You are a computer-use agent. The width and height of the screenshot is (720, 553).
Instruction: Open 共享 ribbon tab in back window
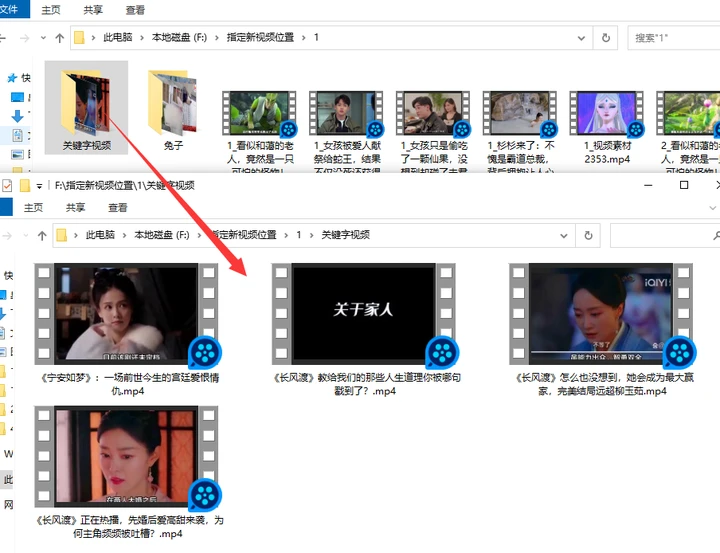click(x=93, y=10)
